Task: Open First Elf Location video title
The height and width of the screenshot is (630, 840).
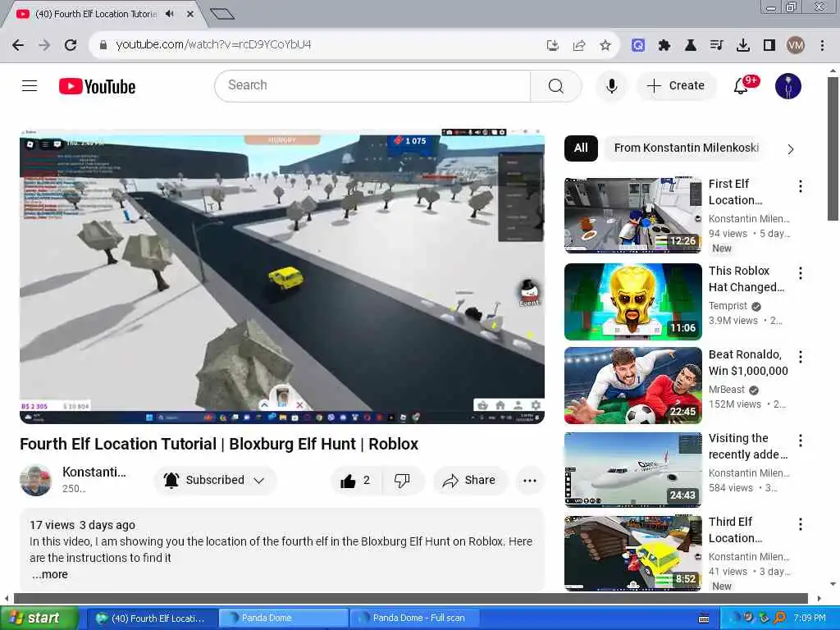Action: [736, 192]
